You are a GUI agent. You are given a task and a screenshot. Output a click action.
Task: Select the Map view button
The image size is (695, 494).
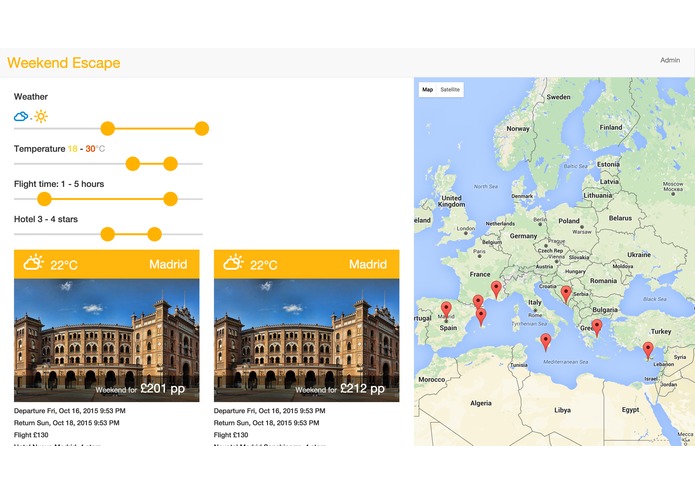pyautogui.click(x=427, y=89)
